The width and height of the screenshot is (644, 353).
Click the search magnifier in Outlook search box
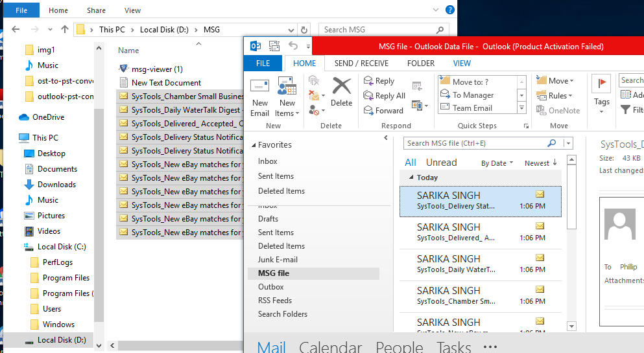(x=552, y=143)
